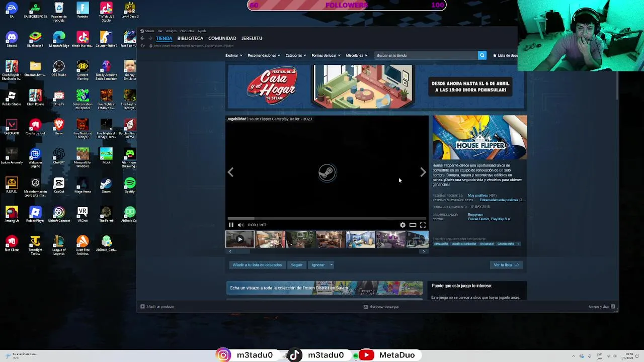Navigate forward in Steam client
This screenshot has height=362, width=644.
(x=149, y=38)
